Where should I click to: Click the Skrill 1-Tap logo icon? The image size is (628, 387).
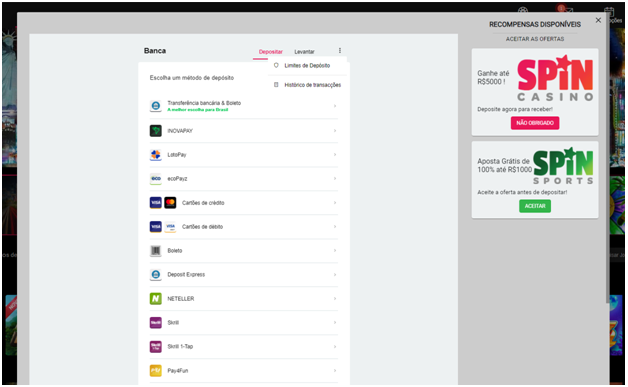(156, 347)
